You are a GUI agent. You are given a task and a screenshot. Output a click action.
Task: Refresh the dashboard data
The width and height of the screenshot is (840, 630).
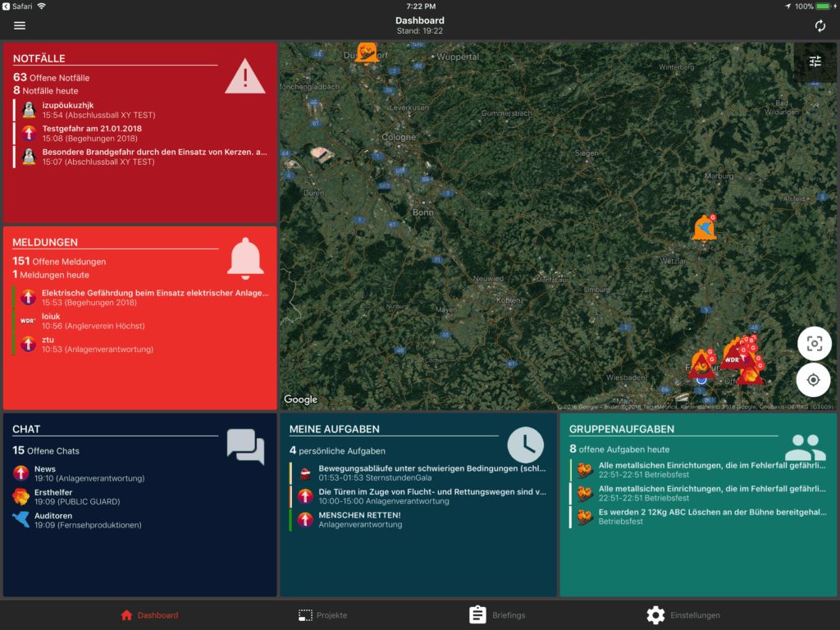(x=819, y=25)
